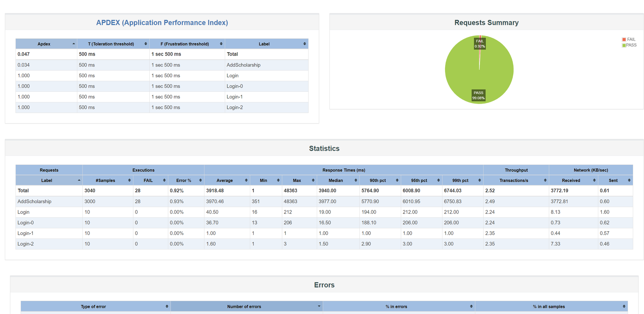Click sort icon on #Samples column
Screen dimensions: 644x314
(x=129, y=180)
